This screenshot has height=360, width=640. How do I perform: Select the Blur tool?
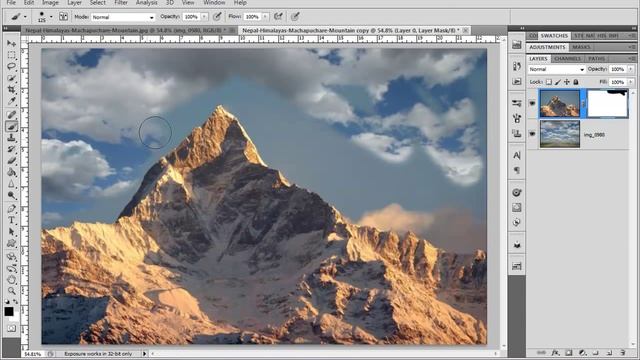click(11, 184)
